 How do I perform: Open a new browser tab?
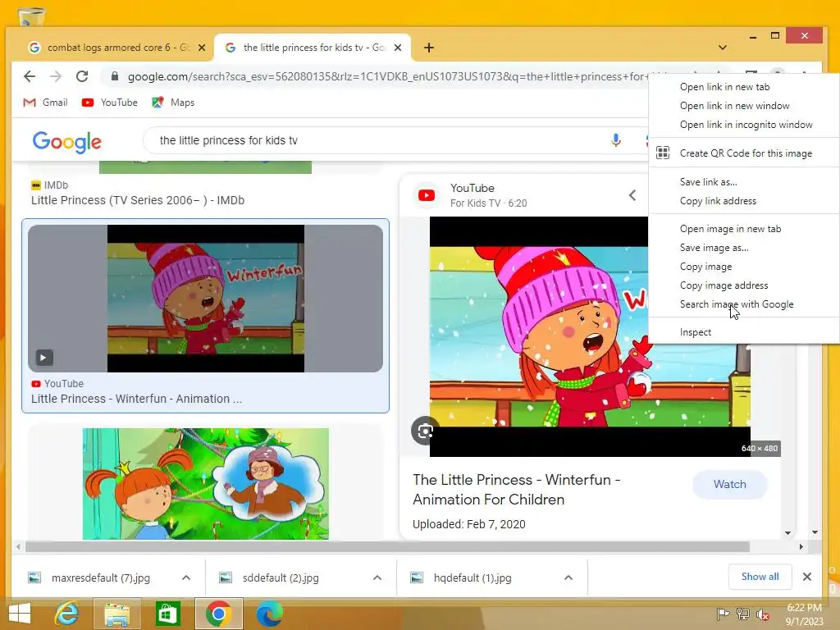[x=428, y=48]
